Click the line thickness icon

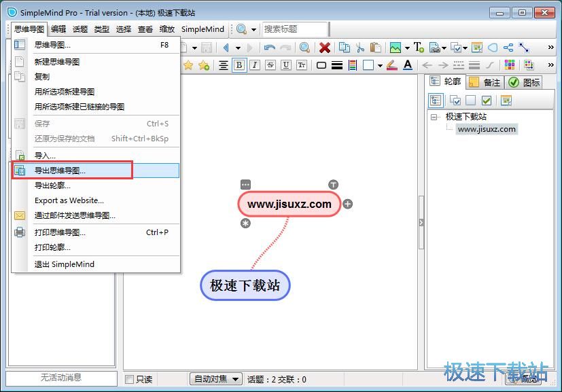(x=337, y=65)
